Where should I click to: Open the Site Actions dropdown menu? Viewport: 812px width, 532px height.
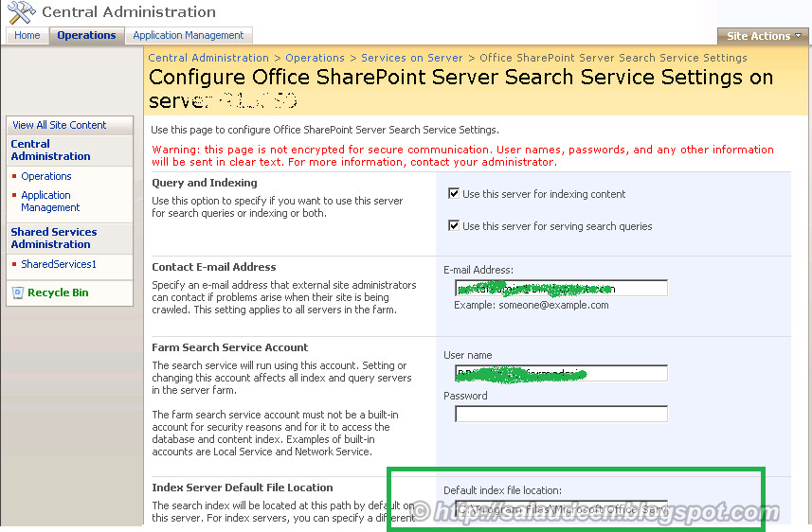point(764,36)
